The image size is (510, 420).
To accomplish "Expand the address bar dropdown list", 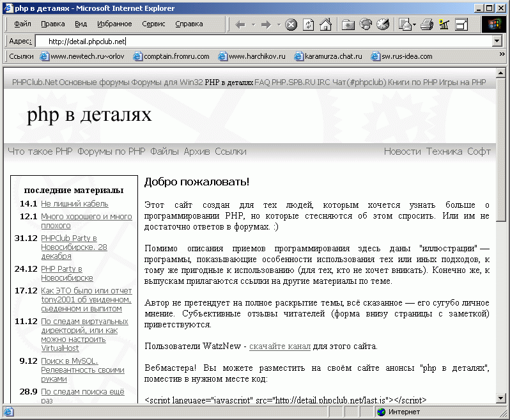I will 497,42.
